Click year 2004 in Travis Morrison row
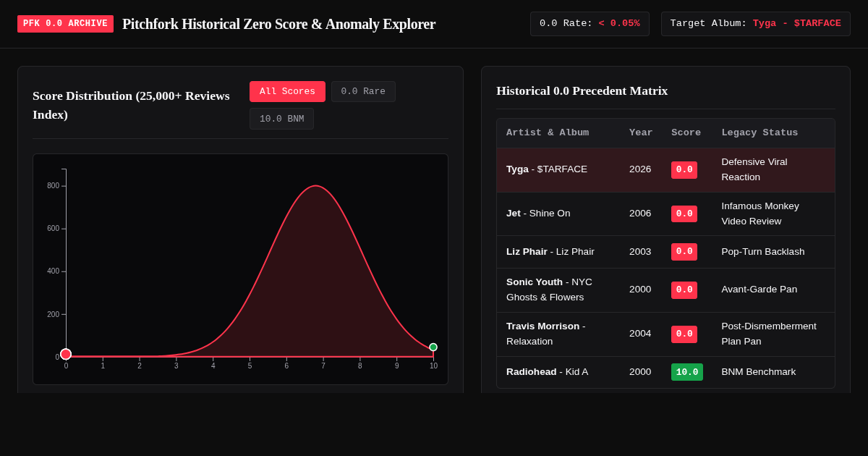 pyautogui.click(x=640, y=334)
